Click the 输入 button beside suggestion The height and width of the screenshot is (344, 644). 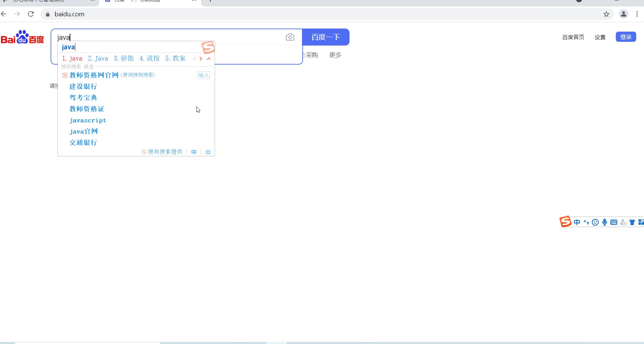(204, 75)
